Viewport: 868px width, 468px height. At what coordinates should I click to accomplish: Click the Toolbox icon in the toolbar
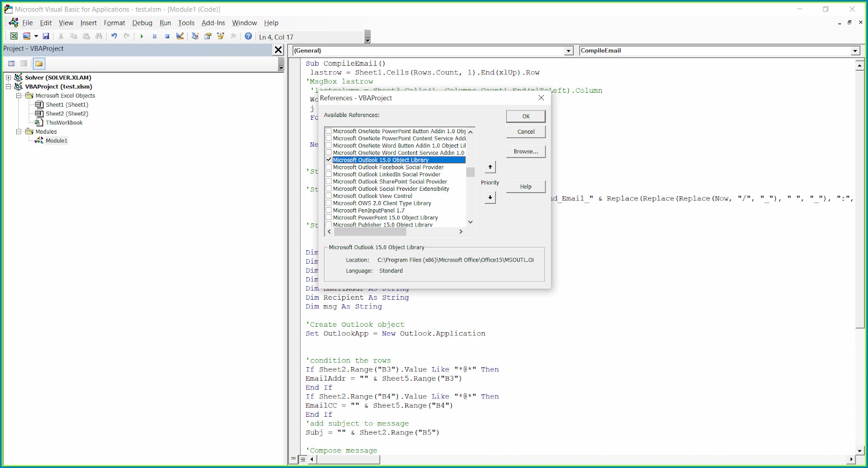coord(233,36)
